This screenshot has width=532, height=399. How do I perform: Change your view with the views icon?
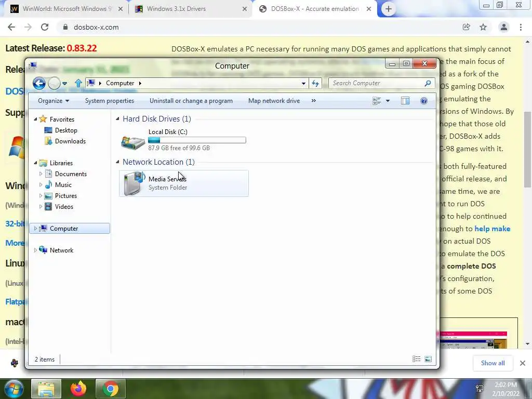click(377, 101)
